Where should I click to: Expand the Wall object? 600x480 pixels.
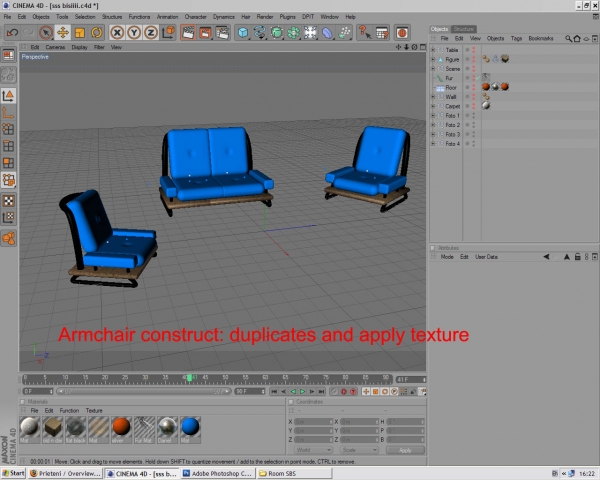pos(433,97)
